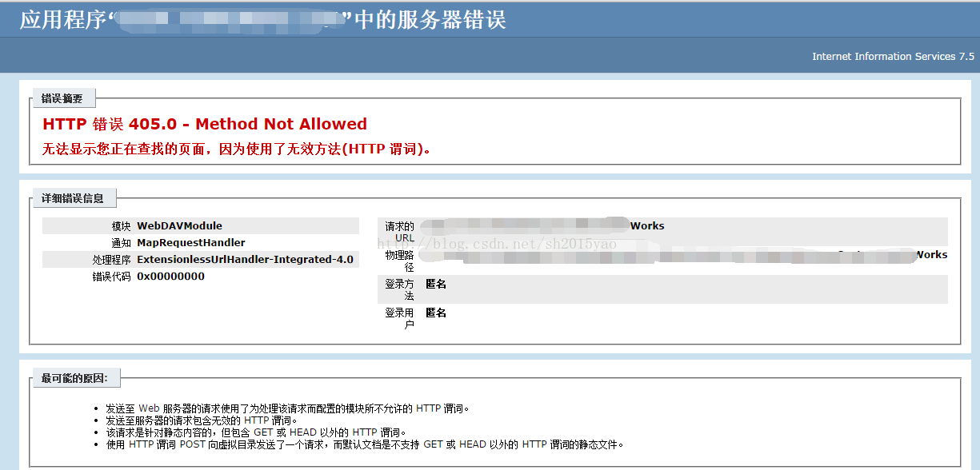Select the 'WebDAVModule' value

point(180,226)
